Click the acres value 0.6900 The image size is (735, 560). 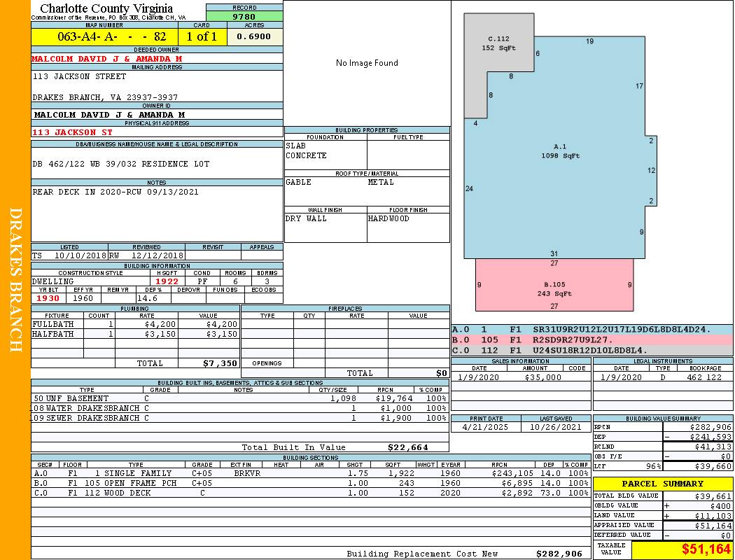coord(254,36)
